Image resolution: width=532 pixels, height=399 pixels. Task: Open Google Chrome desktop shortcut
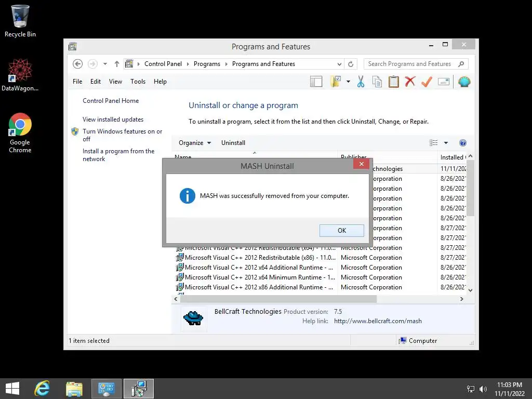point(20,133)
